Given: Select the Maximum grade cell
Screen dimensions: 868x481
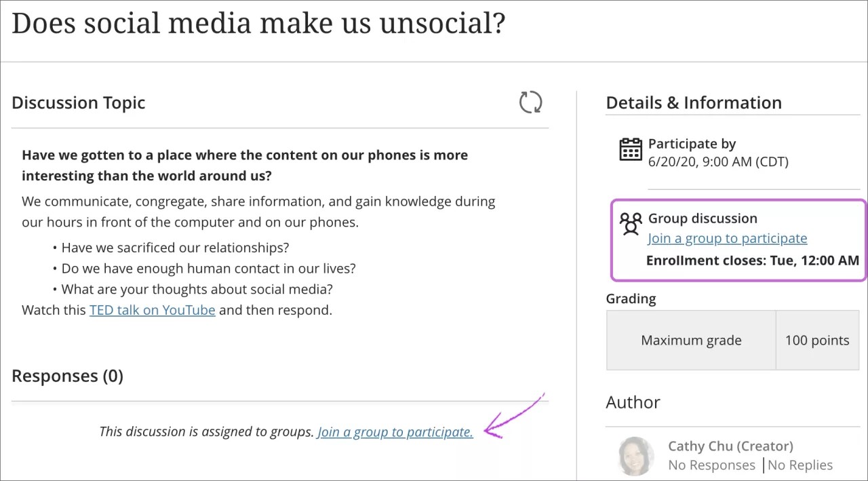Looking at the screenshot, I should 691,340.
